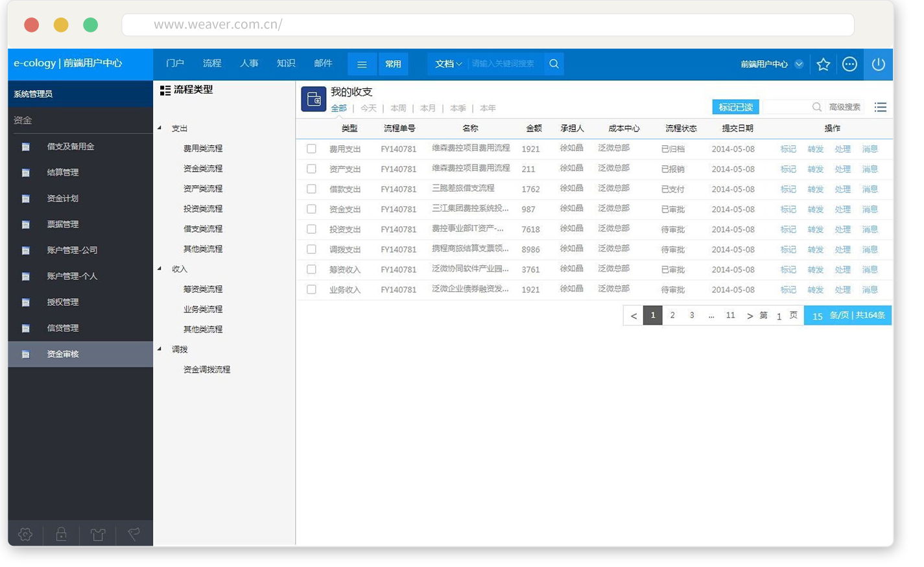Screen dimensions: 924x567
Task: Select 资金调拨流程 in the tree
Action: pyautogui.click(x=207, y=369)
